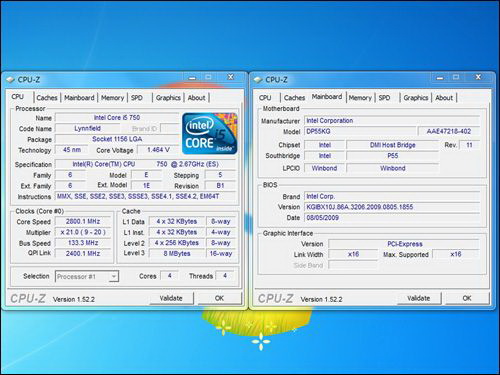Click Validate button in left window
The width and height of the screenshot is (500, 375).
click(x=171, y=298)
